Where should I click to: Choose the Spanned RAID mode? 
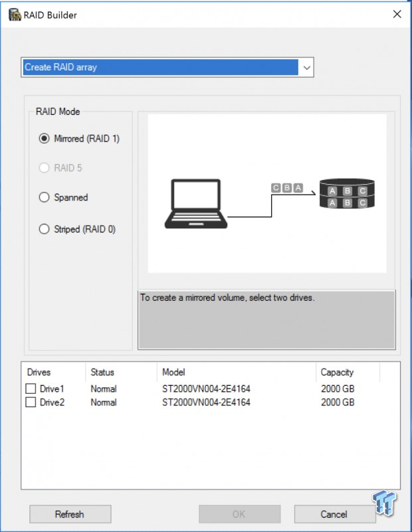[x=44, y=197]
